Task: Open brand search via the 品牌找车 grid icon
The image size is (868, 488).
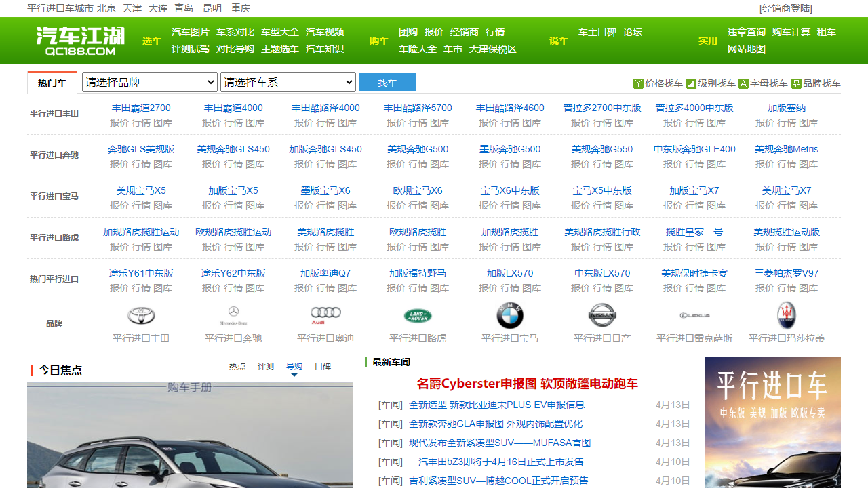Action: (x=797, y=83)
